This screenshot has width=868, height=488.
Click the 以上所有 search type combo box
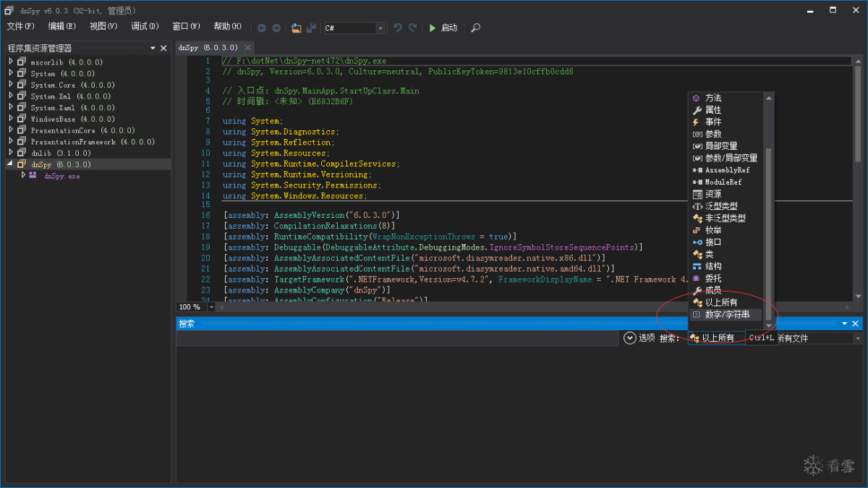(716, 338)
